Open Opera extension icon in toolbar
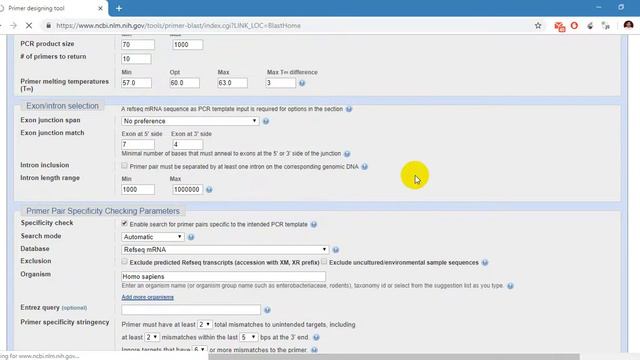Image resolution: width=640 pixels, height=360 pixels. click(574, 26)
